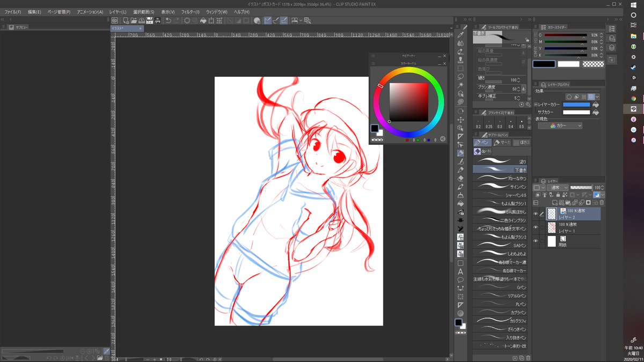Select the Rectangle marquee tool

point(460,69)
